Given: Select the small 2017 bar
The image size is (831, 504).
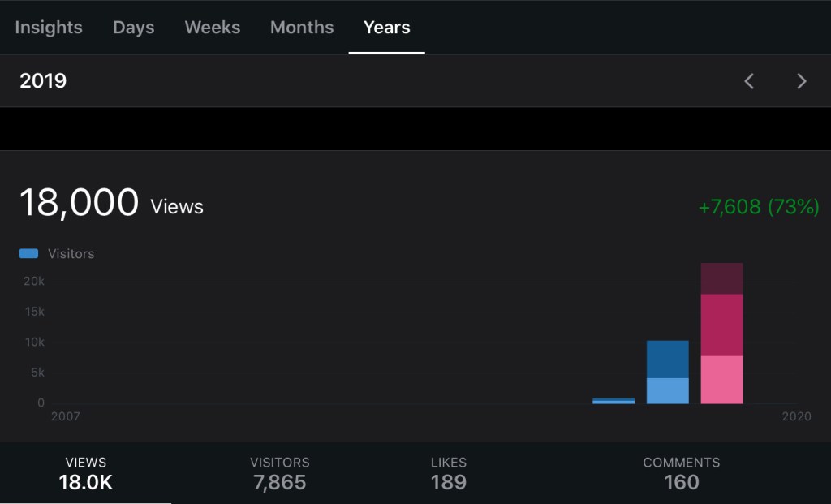Looking at the screenshot, I should [x=614, y=401].
